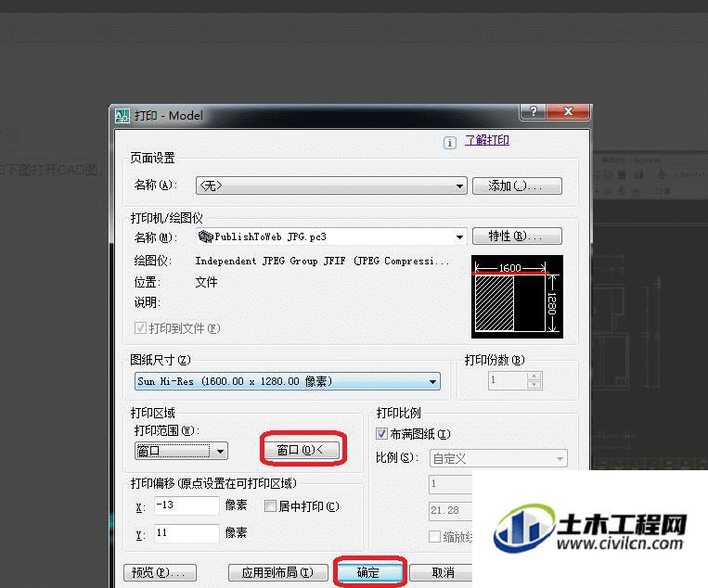Click the info icon beside 了解打印
Image resolution: width=708 pixels, height=588 pixels.
449,143
